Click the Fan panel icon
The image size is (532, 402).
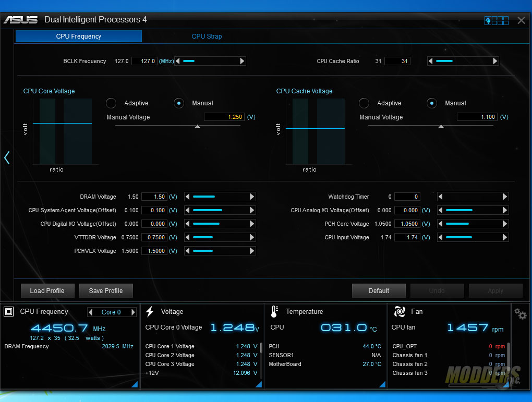click(x=400, y=311)
